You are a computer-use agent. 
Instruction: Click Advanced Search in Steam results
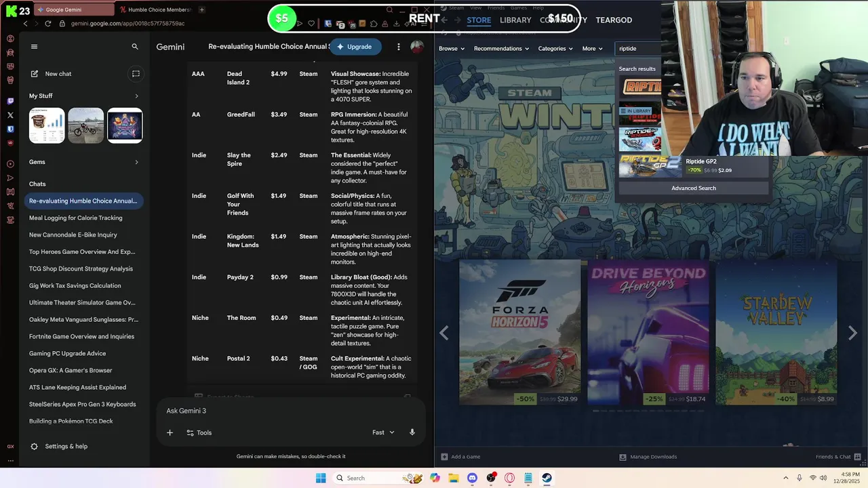(x=694, y=188)
